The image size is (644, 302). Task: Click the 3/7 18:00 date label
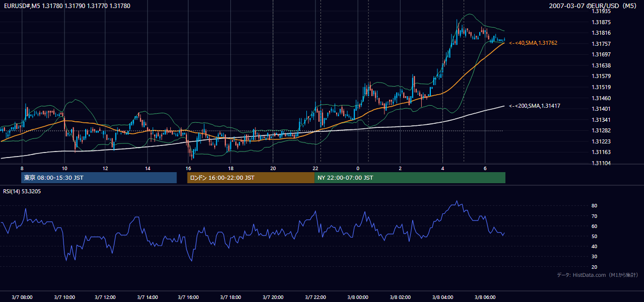pos(231,297)
